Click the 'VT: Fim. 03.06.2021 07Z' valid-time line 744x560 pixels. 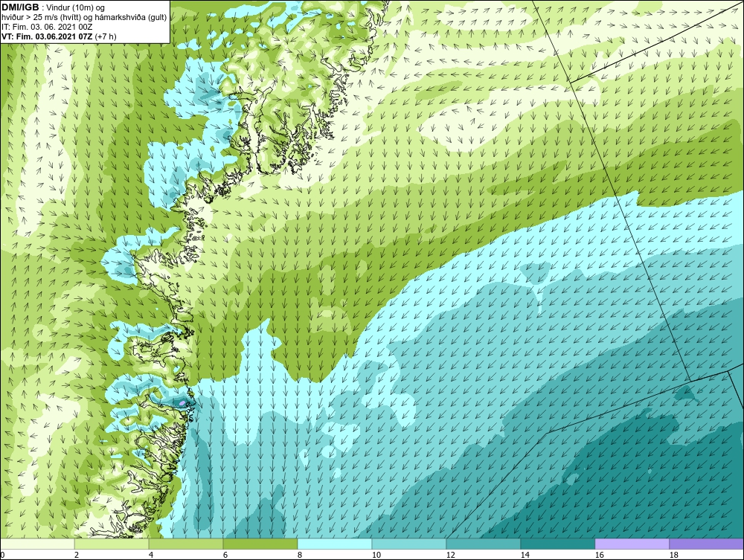tap(48, 36)
